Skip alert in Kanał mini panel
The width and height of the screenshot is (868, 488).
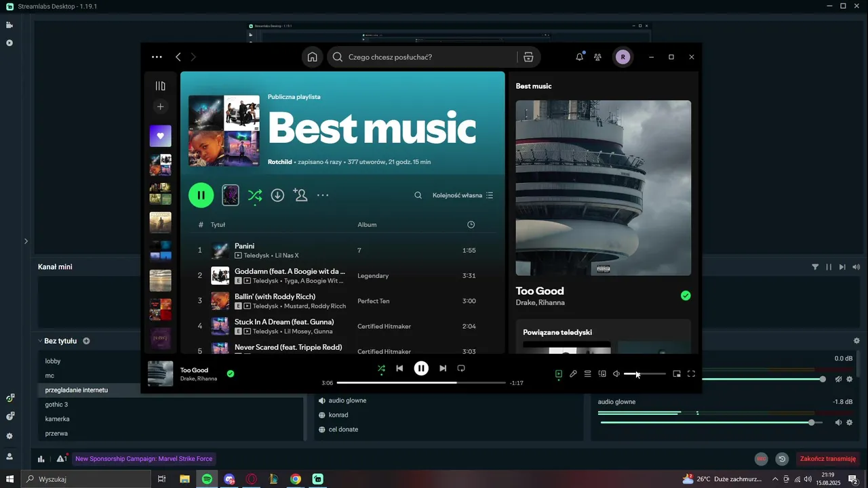(x=842, y=267)
